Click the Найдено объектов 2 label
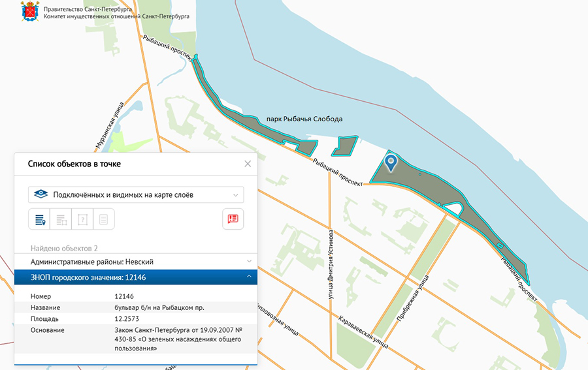Viewport: 588px width, 370px height. (x=64, y=248)
